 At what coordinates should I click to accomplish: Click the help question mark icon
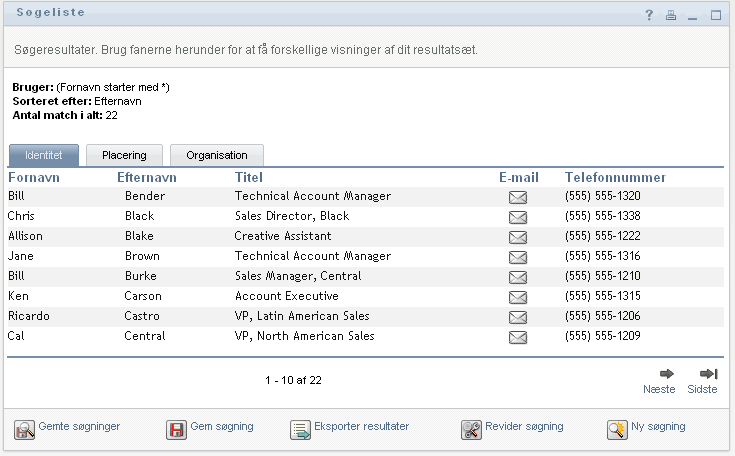tap(649, 15)
